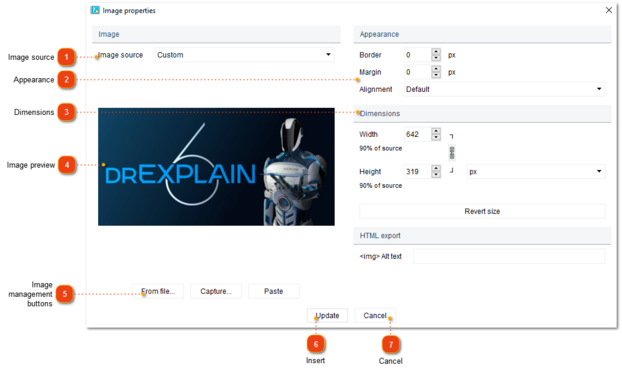The width and height of the screenshot is (622, 375).
Task: Decrease Height with the down spinner arrow
Action: (436, 175)
